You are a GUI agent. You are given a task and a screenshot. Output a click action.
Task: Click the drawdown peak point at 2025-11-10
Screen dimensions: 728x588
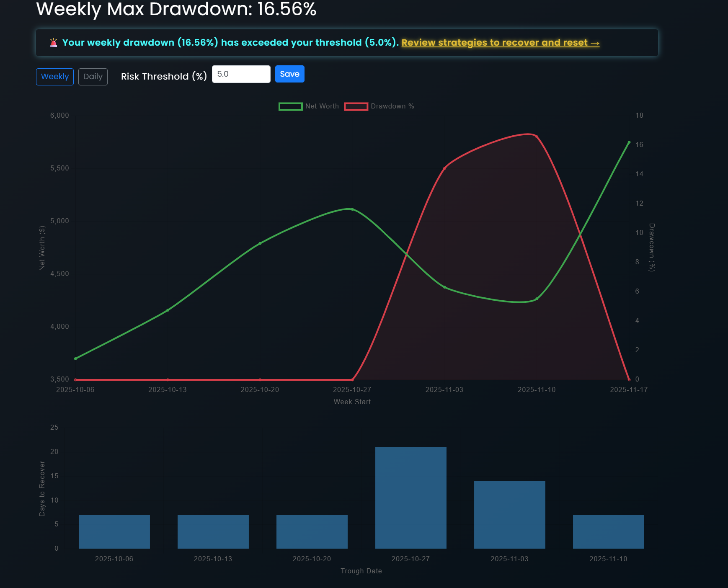click(537, 137)
